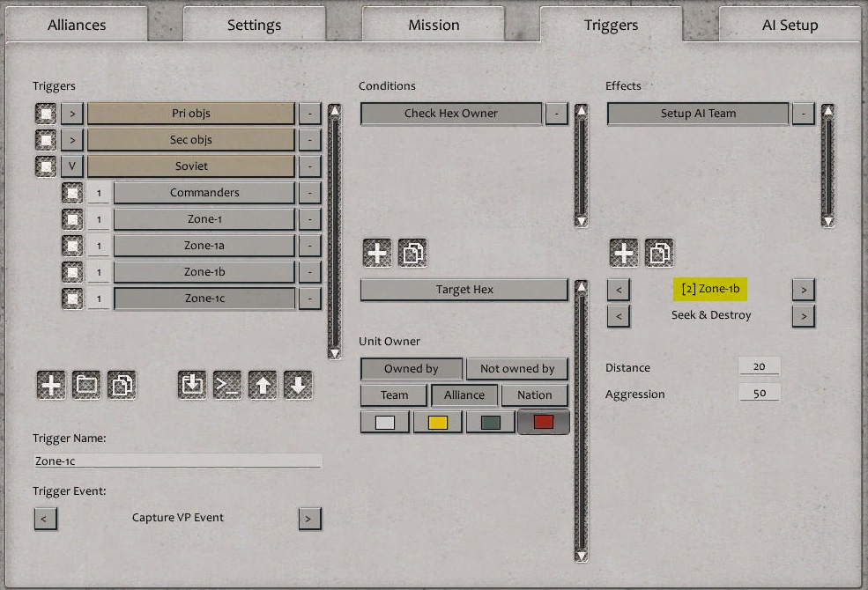The image size is (868, 590).
Task: Enable the checkbox next to Zone-1c
Action: [71, 298]
